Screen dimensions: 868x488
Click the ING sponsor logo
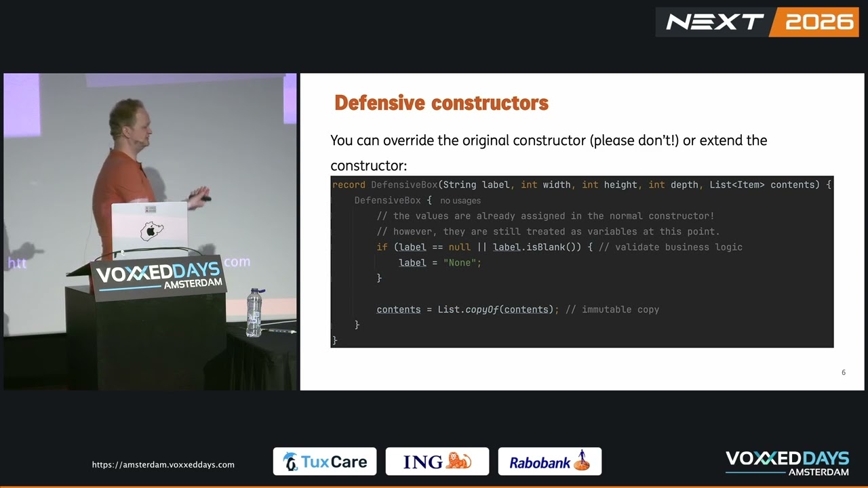[x=437, y=462]
